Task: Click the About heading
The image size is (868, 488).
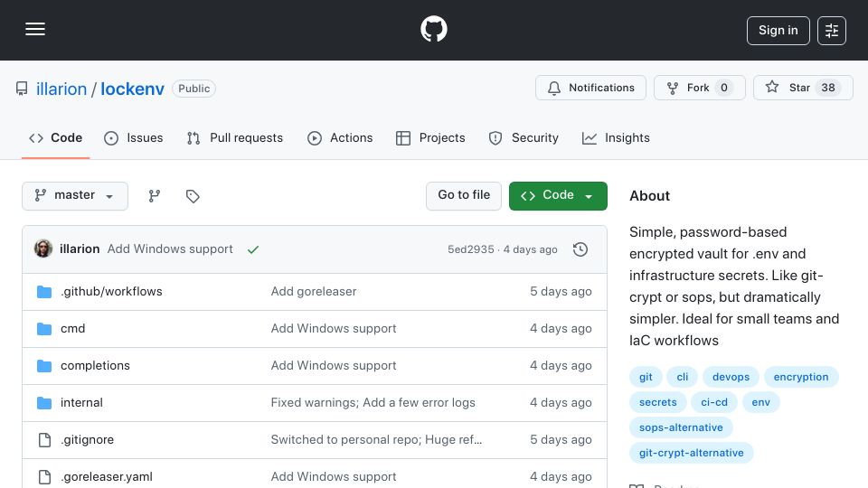Action: click(649, 196)
